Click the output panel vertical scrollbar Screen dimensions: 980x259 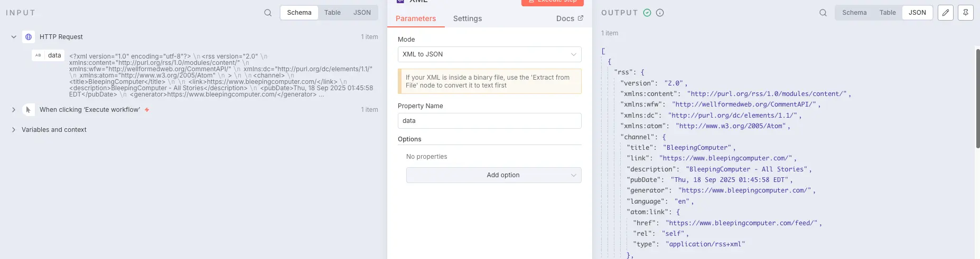[978, 98]
